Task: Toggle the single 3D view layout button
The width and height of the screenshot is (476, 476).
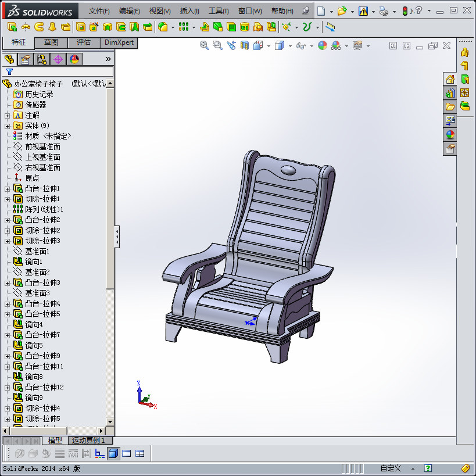Action: click(113, 453)
